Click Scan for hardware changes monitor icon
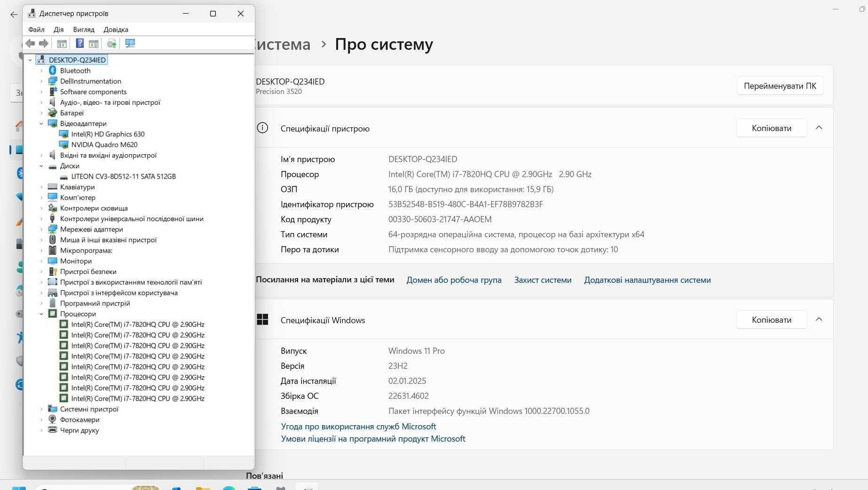The width and height of the screenshot is (868, 490). [x=130, y=44]
